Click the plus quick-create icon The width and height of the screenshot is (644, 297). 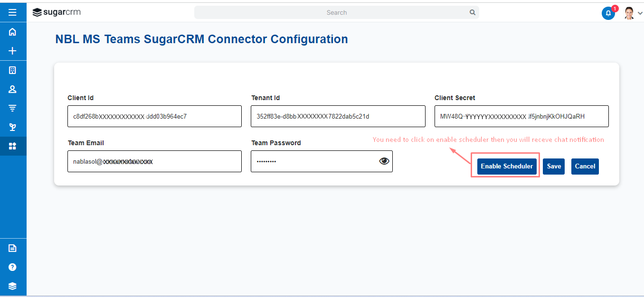pyautogui.click(x=13, y=51)
